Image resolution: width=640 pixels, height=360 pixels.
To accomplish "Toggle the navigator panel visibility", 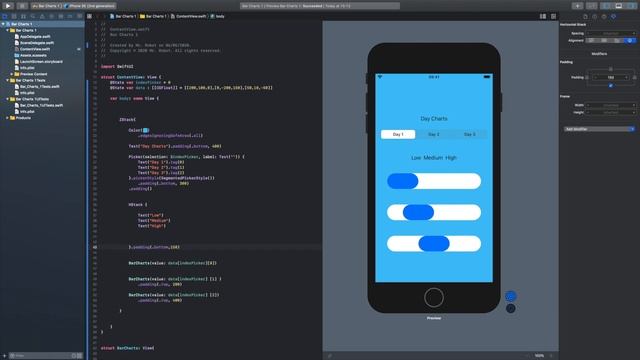I will tap(607, 6).
